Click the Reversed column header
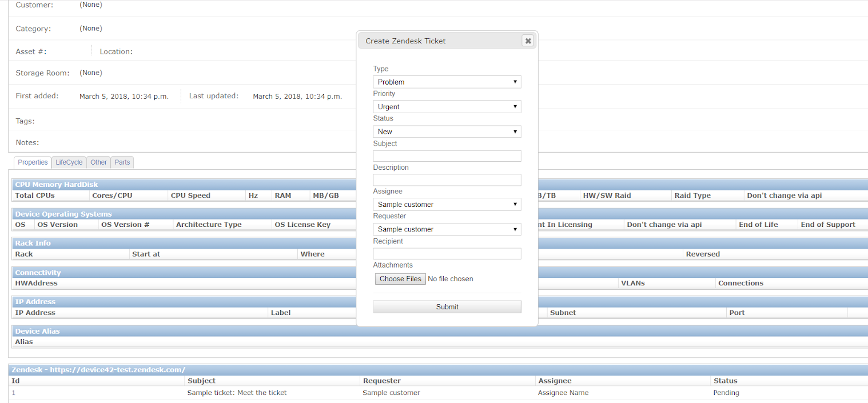This screenshot has height=403, width=868. click(703, 254)
